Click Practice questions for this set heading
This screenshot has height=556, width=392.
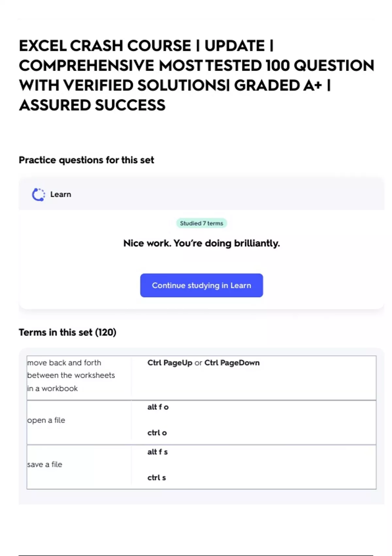click(86, 160)
